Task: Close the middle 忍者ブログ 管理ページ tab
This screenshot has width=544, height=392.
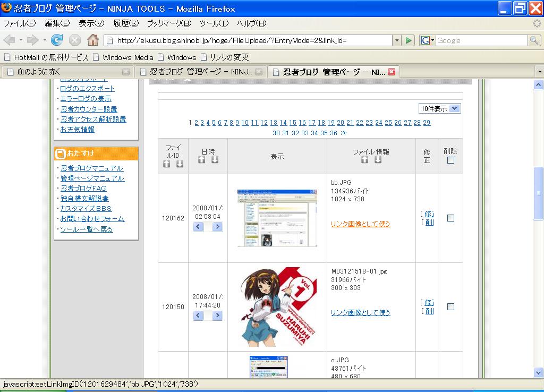Action: [259, 72]
